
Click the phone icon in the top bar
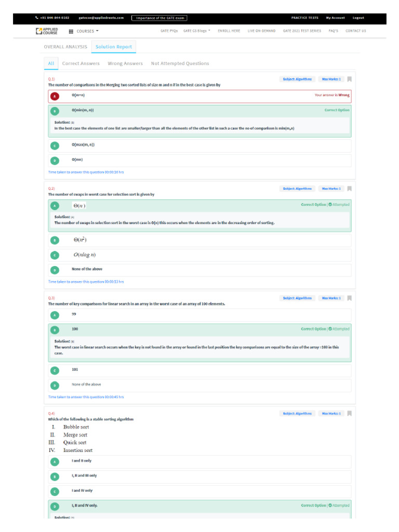tap(36, 18)
